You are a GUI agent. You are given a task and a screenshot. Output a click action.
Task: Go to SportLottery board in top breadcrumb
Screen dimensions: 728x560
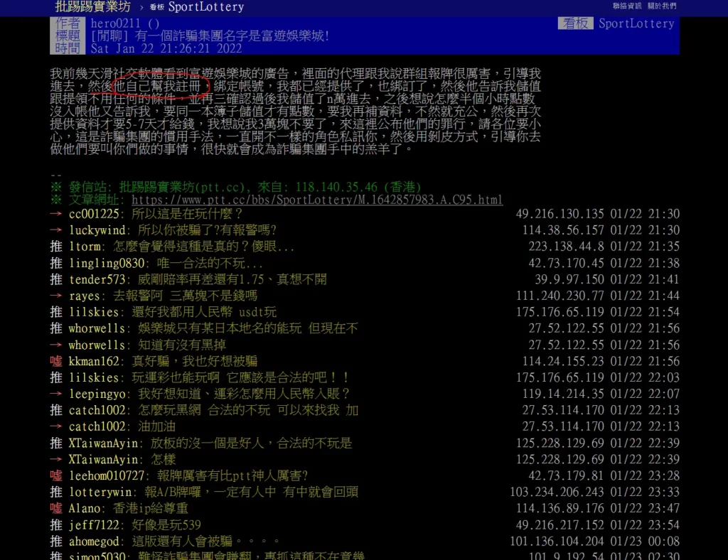pyautogui.click(x=205, y=7)
